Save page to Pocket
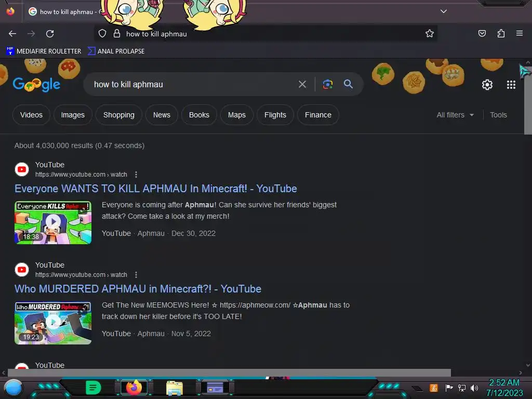 (482, 33)
